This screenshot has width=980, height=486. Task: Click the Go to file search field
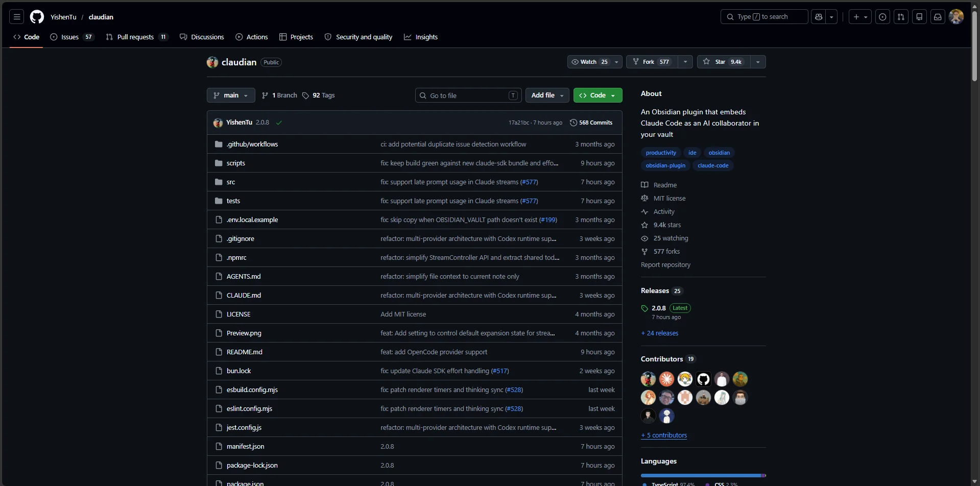(x=468, y=95)
